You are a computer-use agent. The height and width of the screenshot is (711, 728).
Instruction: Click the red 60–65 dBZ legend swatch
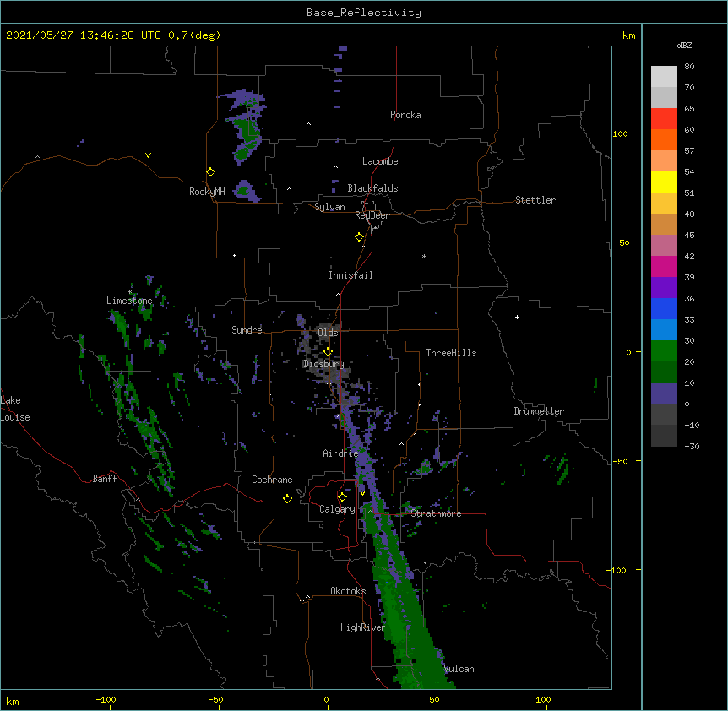click(664, 119)
